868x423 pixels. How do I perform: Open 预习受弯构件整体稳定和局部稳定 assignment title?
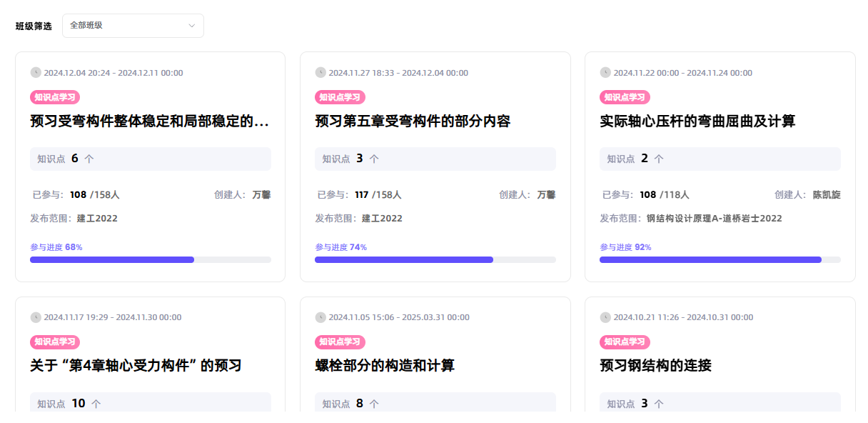tap(149, 121)
